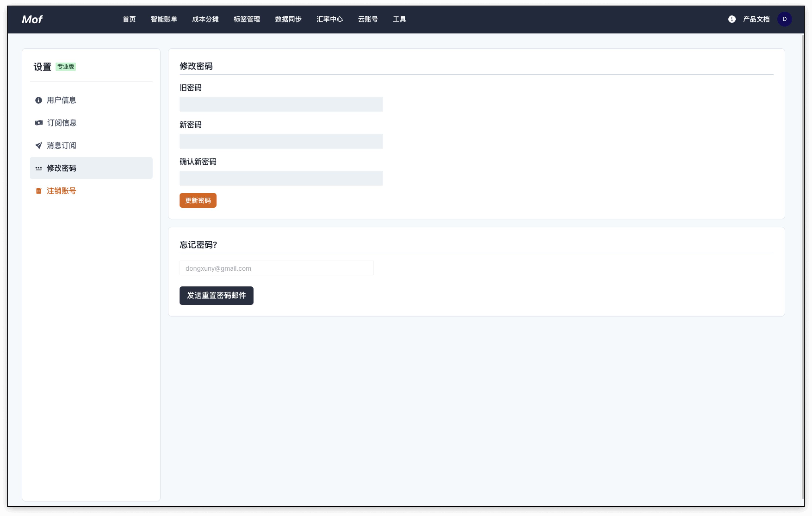812x516 pixels.
Task: Open the 汇率中心 menu item
Action: [329, 19]
